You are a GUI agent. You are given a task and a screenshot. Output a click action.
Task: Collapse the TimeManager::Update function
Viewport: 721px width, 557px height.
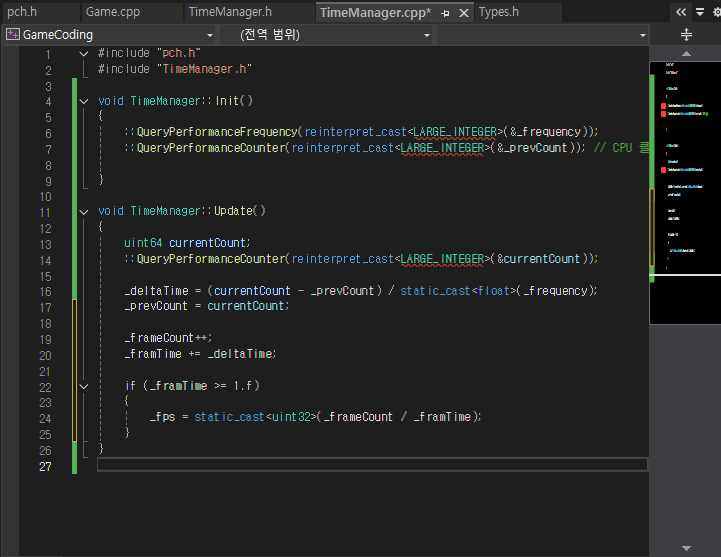tap(84, 212)
